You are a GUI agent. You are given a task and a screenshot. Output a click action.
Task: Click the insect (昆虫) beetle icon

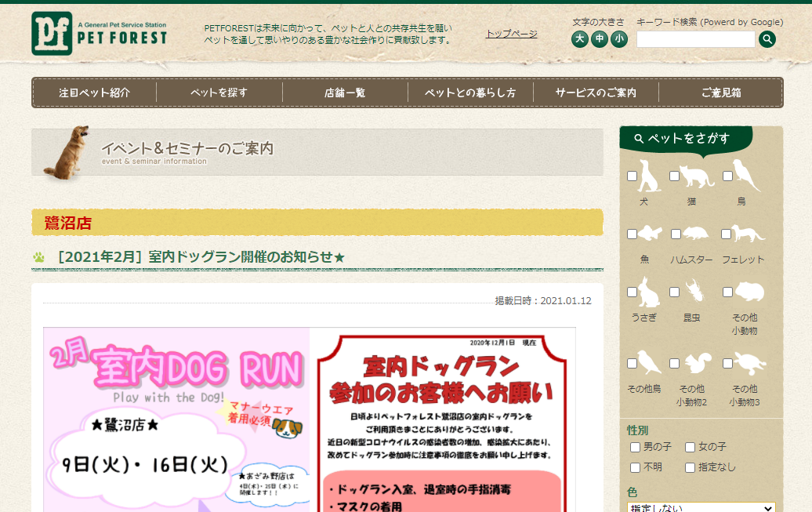[x=695, y=291]
